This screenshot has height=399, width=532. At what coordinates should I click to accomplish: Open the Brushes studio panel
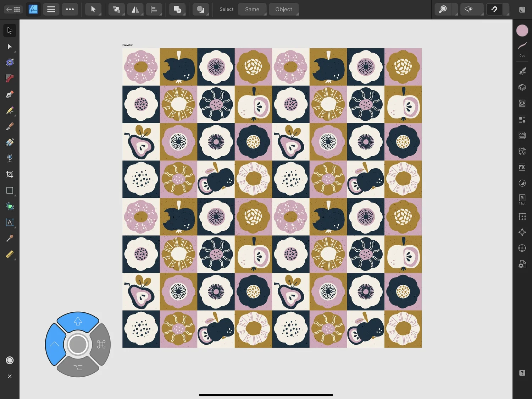click(522, 71)
